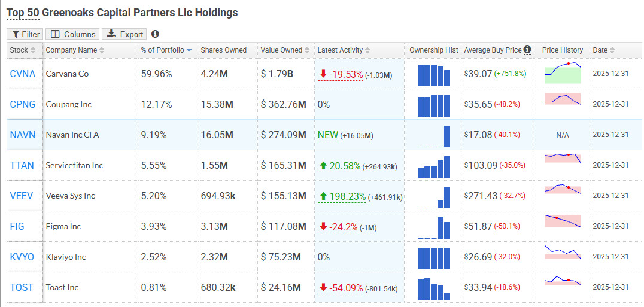Click the $ 24.16M value owned
The image size is (644, 307).
281,287
